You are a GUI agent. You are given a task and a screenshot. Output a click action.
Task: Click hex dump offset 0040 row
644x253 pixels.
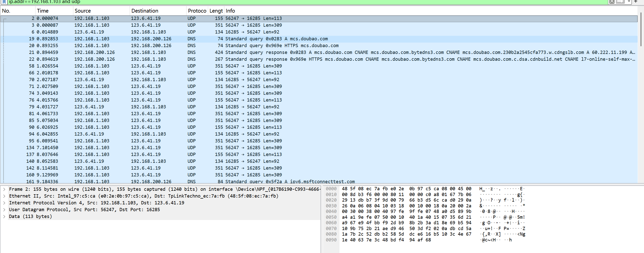tap(425, 211)
